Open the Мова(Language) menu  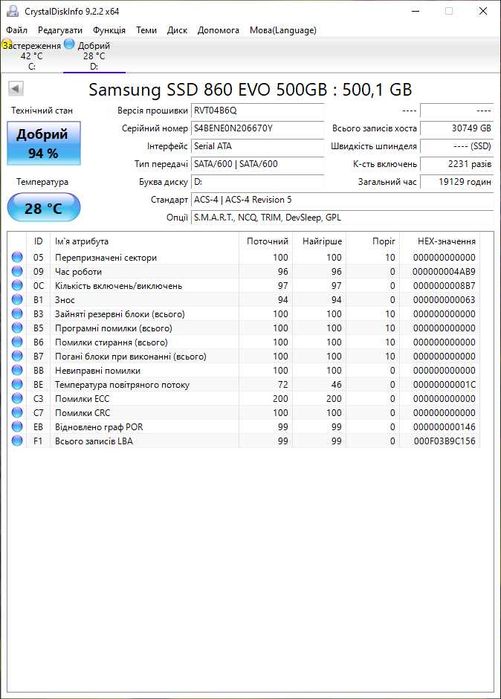[x=283, y=30]
